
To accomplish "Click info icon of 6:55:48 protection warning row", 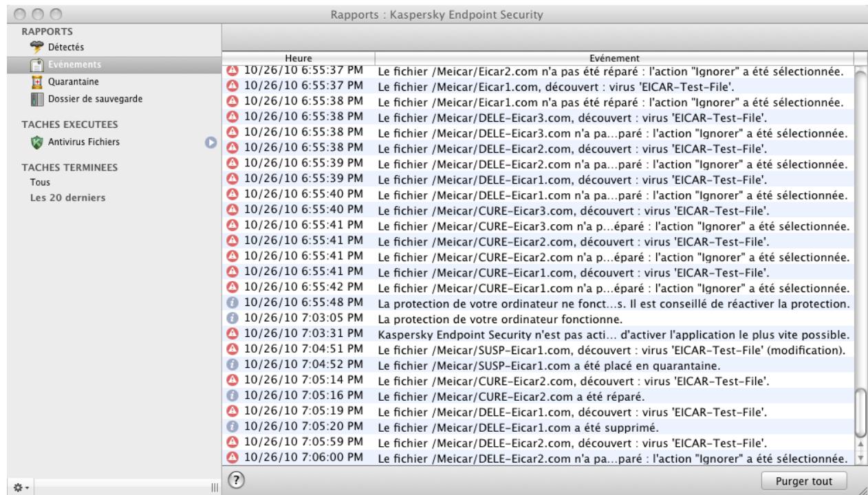I will (x=232, y=302).
